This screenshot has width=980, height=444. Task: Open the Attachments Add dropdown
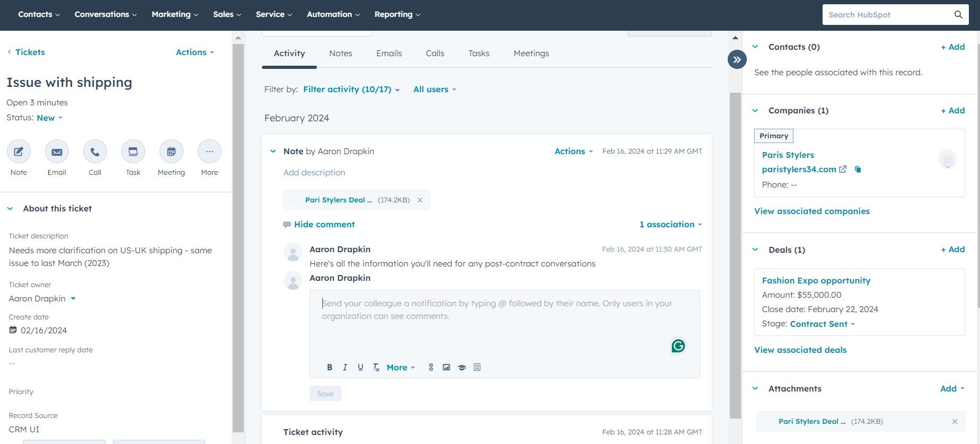click(952, 388)
